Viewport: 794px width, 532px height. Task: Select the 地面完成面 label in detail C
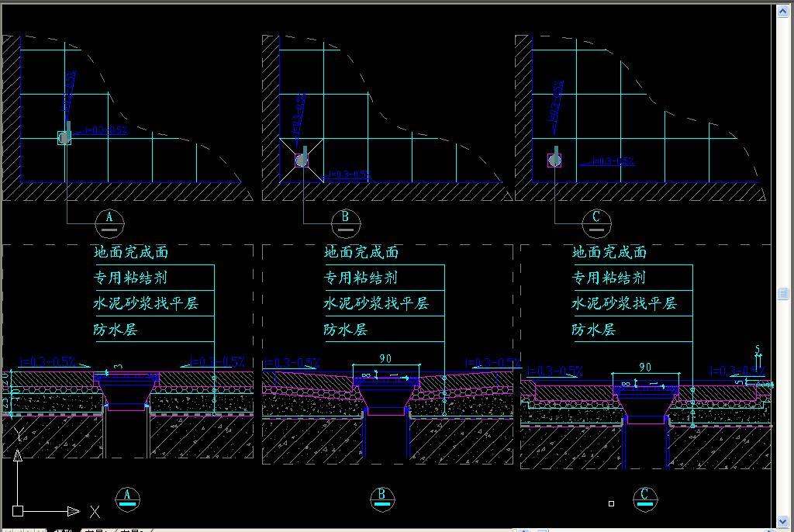[x=609, y=252]
